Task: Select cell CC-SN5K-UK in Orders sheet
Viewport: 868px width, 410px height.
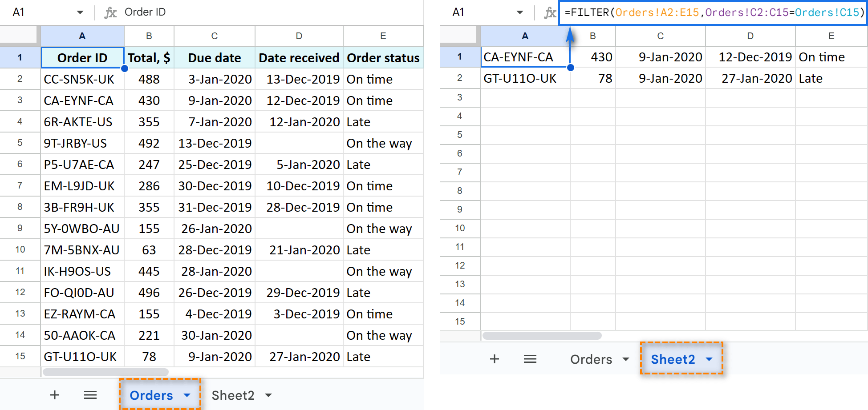Action: [82, 79]
